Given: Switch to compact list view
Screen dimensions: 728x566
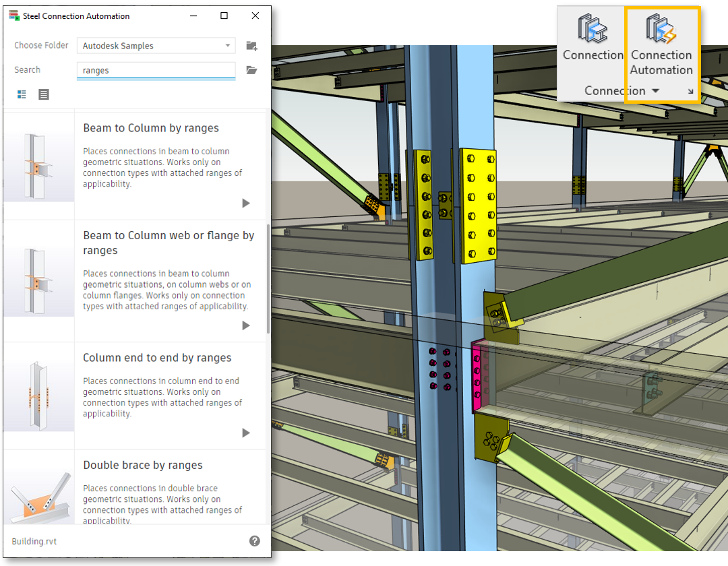Looking at the screenshot, I should 44,94.
